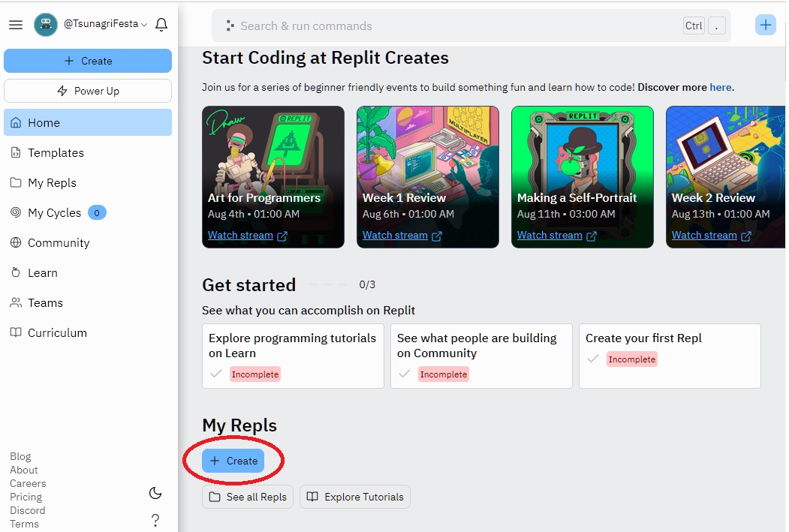Image resolution: width=789 pixels, height=532 pixels.
Task: Open the Pricing footer link
Action: pyautogui.click(x=26, y=497)
